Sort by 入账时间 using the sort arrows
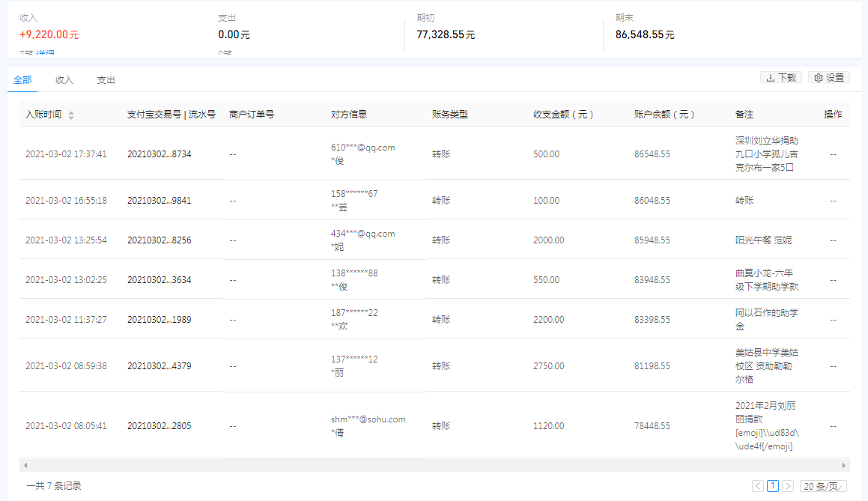 (x=71, y=115)
